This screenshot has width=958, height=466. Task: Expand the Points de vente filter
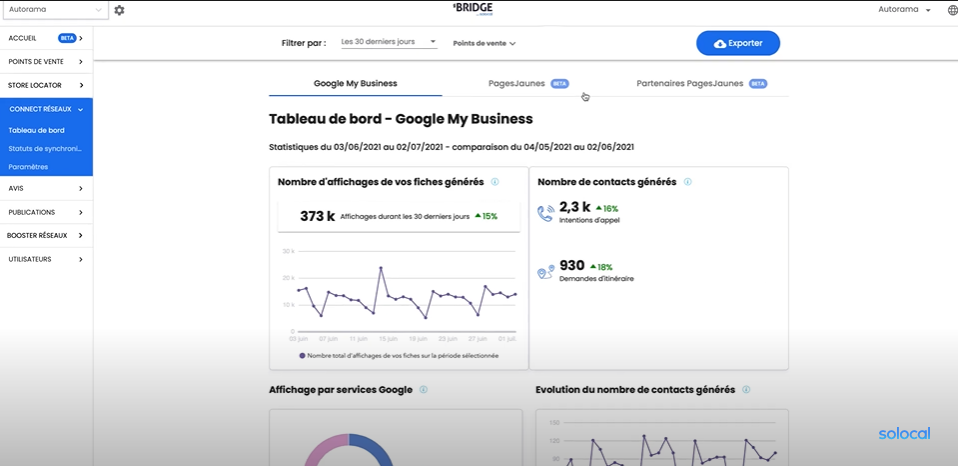click(484, 43)
